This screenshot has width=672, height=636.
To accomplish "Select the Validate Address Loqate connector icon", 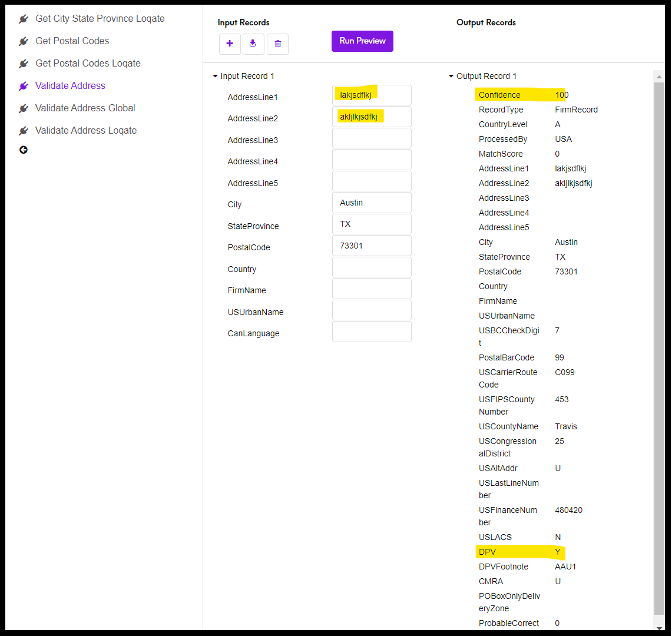I will (23, 130).
